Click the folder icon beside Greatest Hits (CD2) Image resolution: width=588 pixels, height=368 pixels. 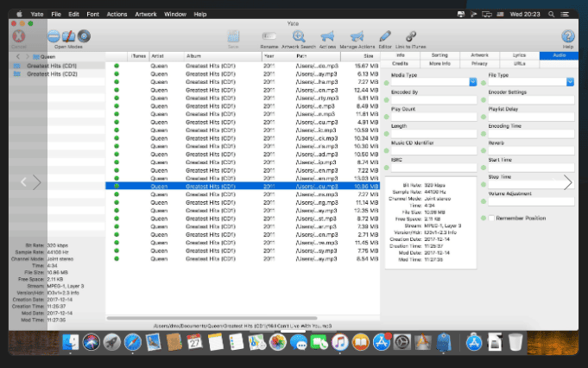pos(17,74)
